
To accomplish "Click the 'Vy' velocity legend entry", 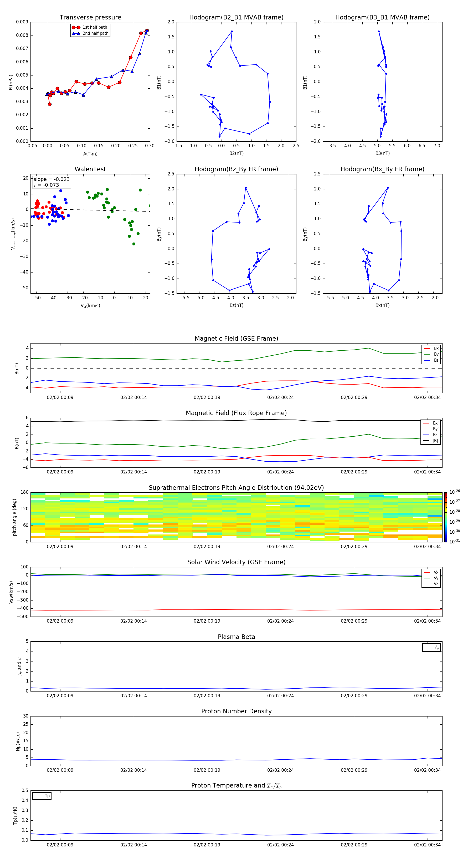I will (431, 578).
